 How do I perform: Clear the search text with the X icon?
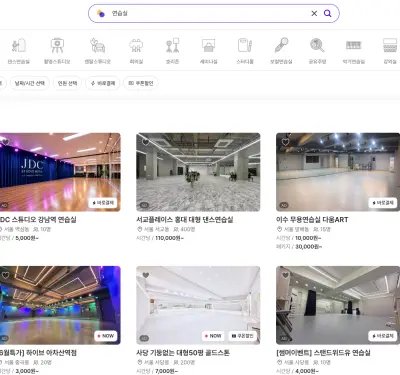[314, 13]
